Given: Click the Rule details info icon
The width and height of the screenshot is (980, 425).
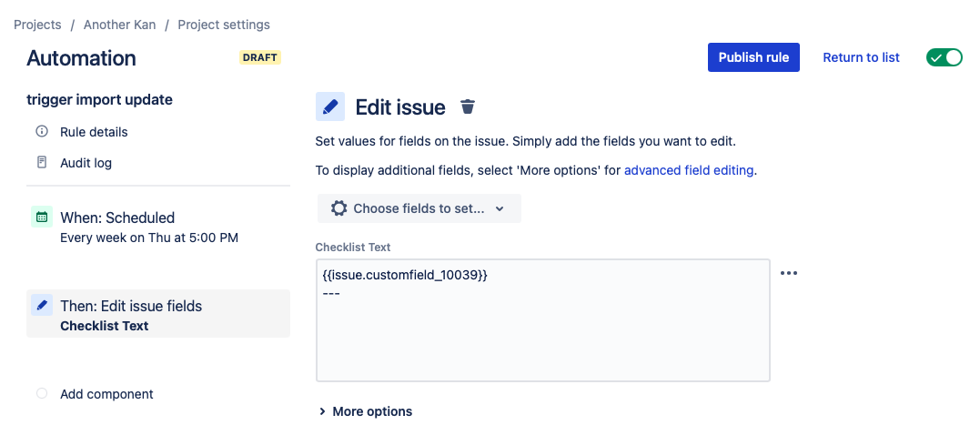Looking at the screenshot, I should [x=41, y=132].
